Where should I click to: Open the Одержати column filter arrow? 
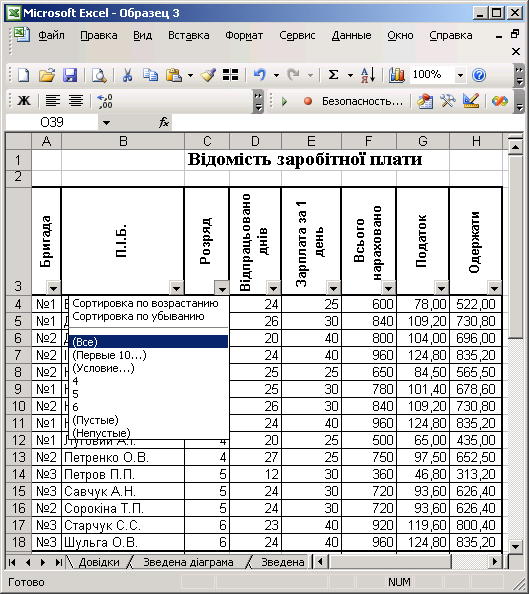494,289
